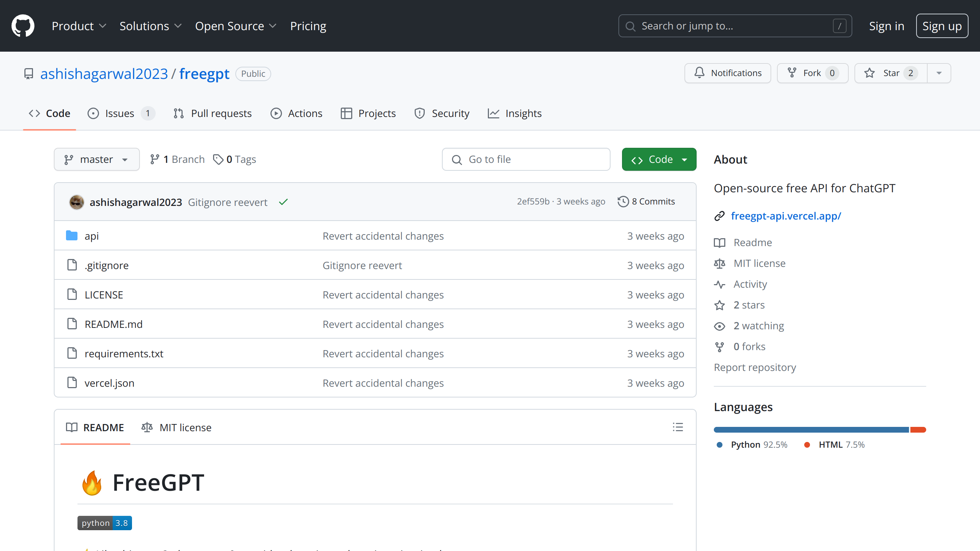Expand the Open Source menu
Screen dimensions: 980x551
click(x=235, y=26)
